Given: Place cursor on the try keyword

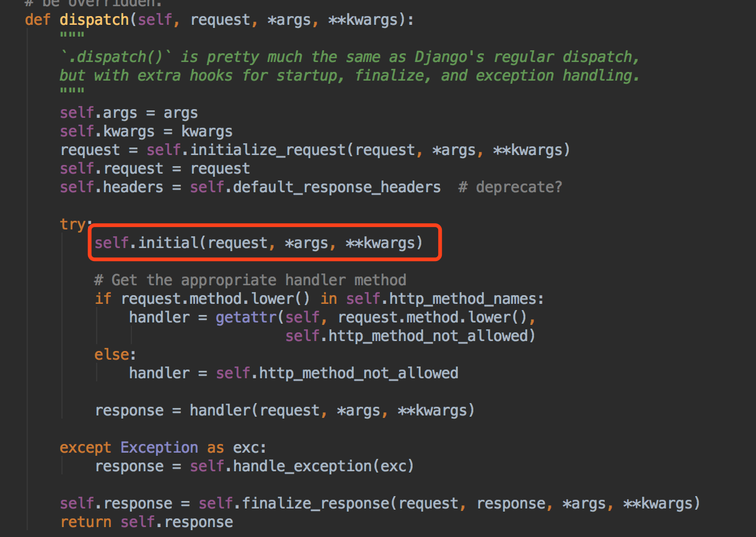Looking at the screenshot, I should 73,224.
